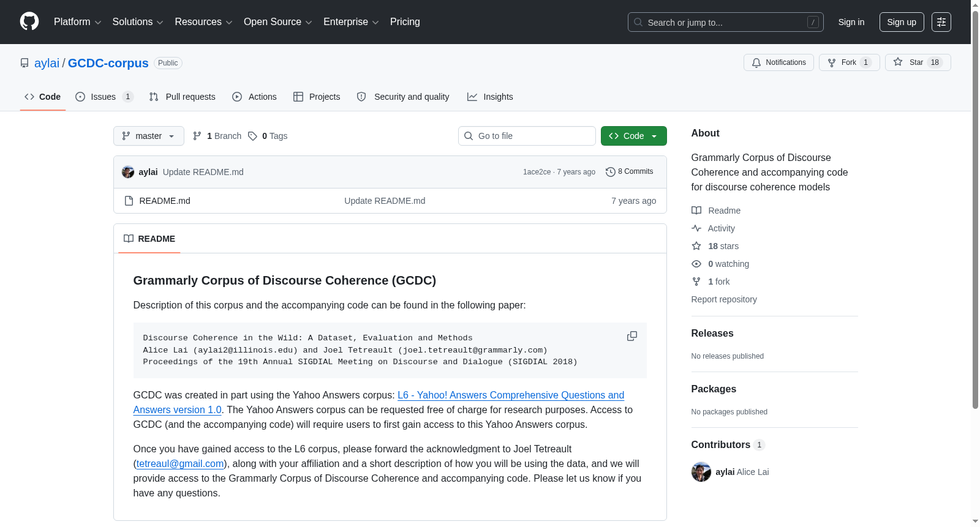Viewport: 980px width, 527px height.
Task: Open commit hash 1ace2ce
Action: point(537,172)
